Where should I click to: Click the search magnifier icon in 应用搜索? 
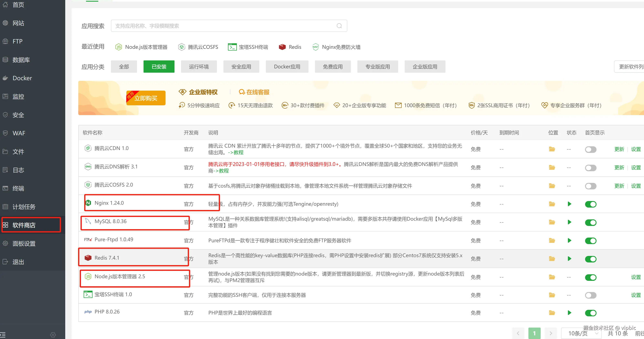pyautogui.click(x=339, y=26)
